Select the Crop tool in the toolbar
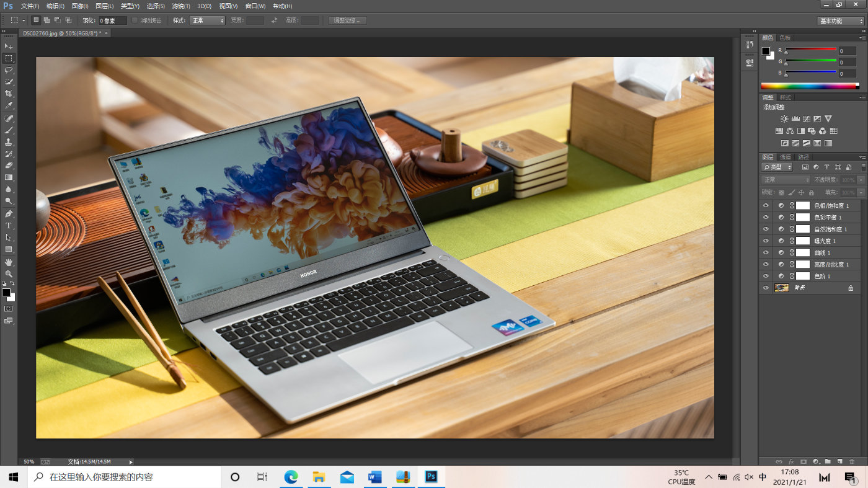Image resolution: width=868 pixels, height=488 pixels. 9,93
